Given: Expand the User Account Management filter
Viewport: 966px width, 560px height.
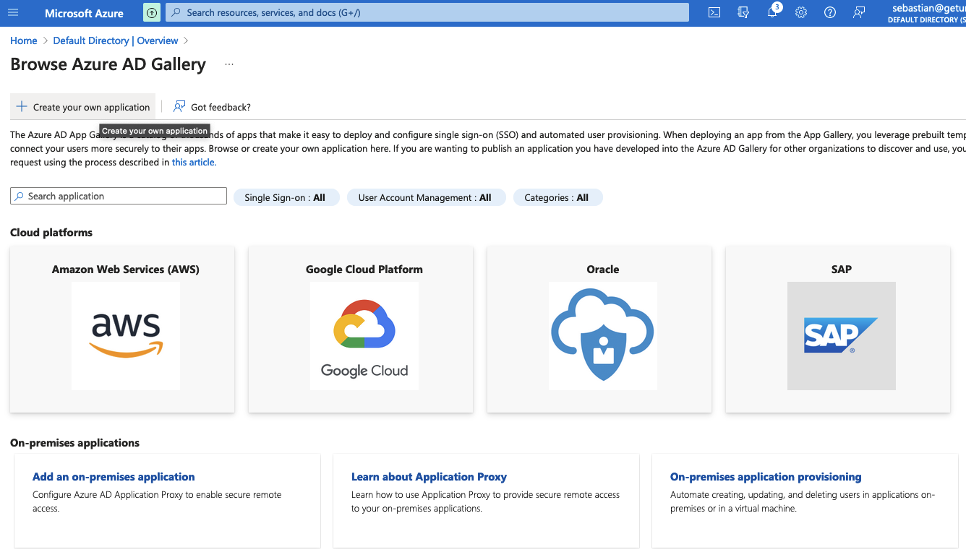Looking at the screenshot, I should tap(424, 197).
